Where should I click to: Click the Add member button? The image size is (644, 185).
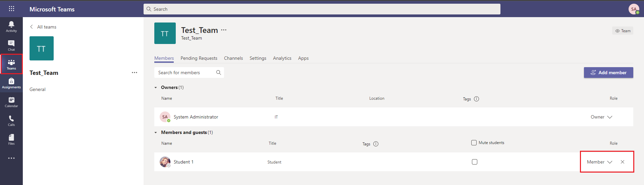click(x=608, y=73)
